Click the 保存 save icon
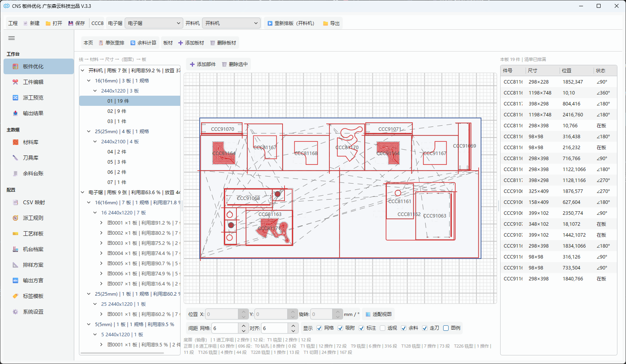This screenshot has height=364, width=626. 71,23
